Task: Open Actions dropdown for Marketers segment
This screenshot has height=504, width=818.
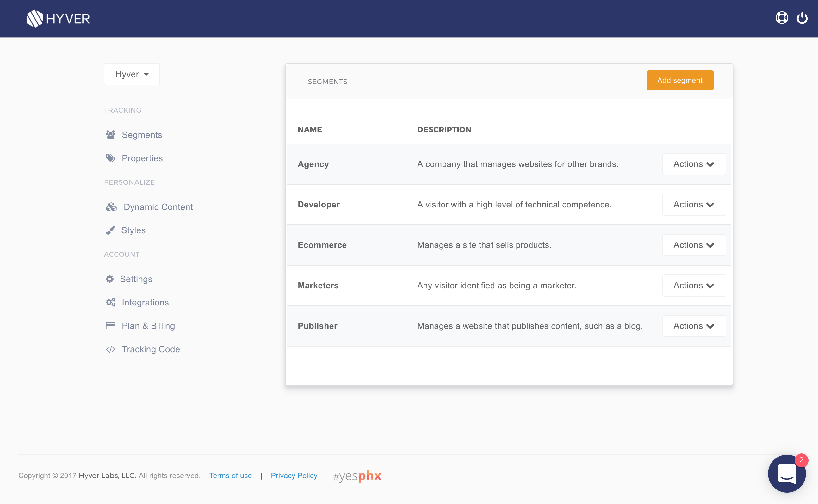Action: [694, 286]
